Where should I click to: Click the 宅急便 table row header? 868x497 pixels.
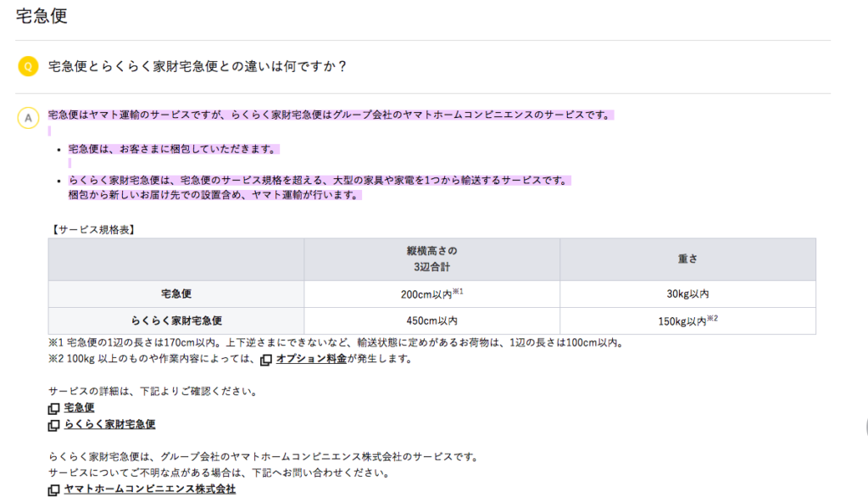(x=176, y=293)
